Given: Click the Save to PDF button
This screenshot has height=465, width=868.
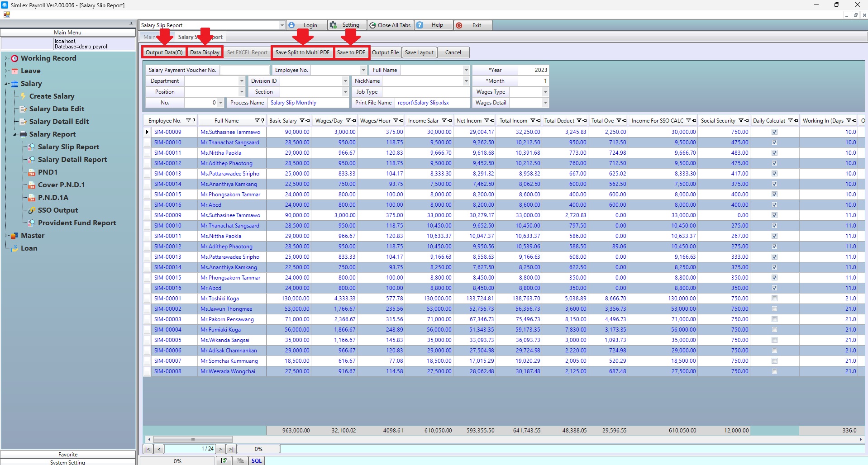Looking at the screenshot, I should tap(351, 52).
